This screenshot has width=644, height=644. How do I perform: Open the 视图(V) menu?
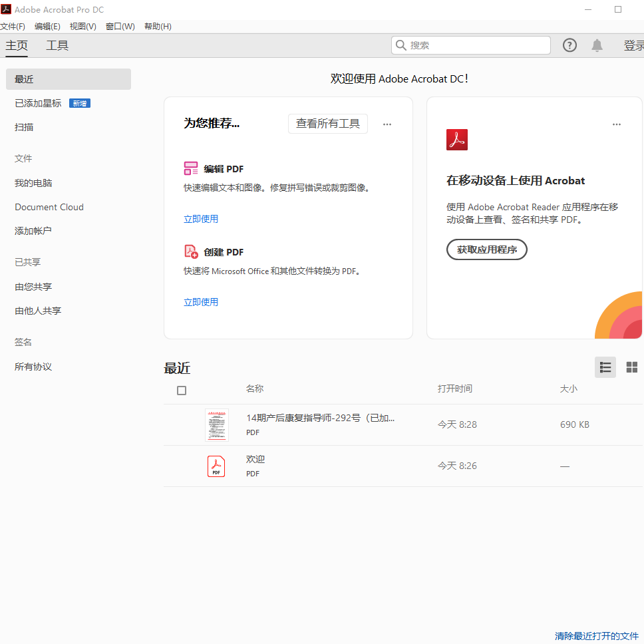click(x=82, y=27)
